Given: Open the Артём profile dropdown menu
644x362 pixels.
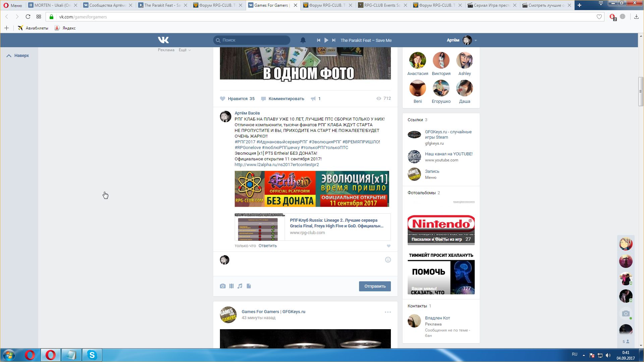Looking at the screenshot, I should point(462,40).
